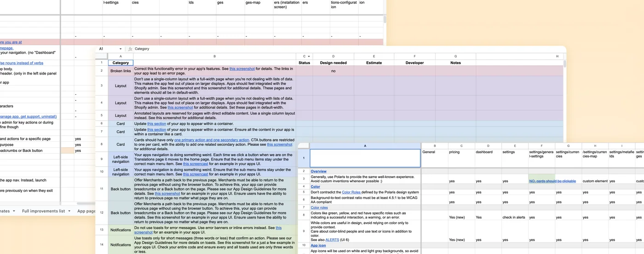Open 'use nouns instead of verbs' link in left spreadsheet
The height and width of the screenshot is (254, 644).
22,63
